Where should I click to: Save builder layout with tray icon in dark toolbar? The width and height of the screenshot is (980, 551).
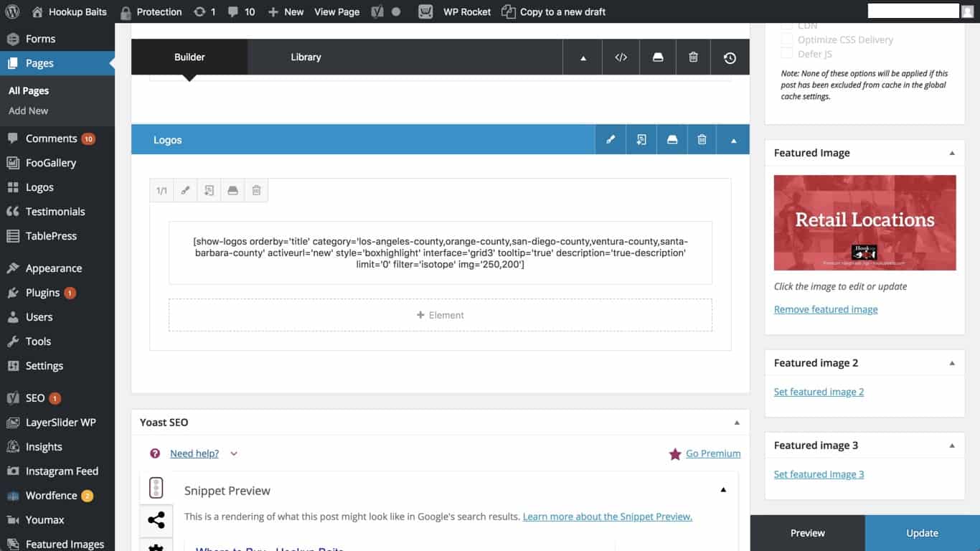click(x=658, y=57)
